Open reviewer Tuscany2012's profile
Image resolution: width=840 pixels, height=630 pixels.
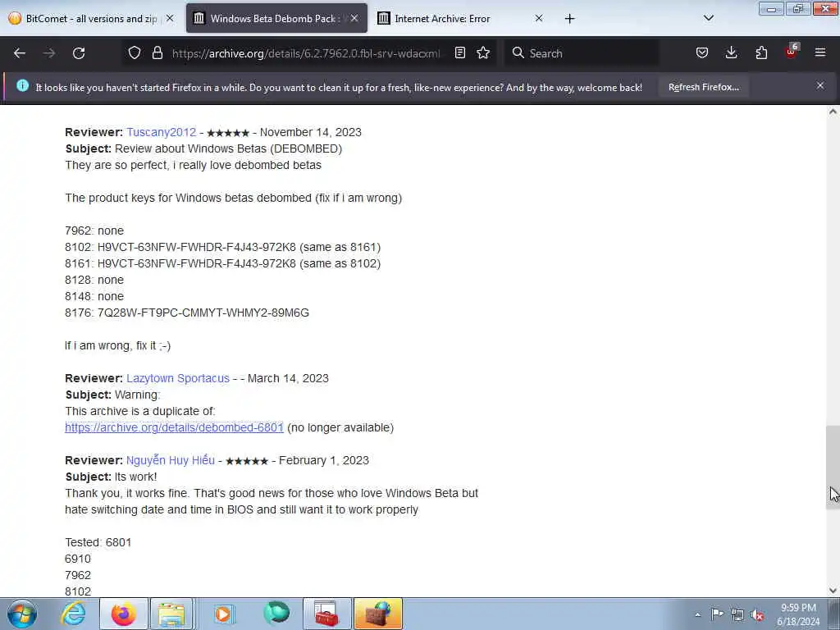(162, 132)
